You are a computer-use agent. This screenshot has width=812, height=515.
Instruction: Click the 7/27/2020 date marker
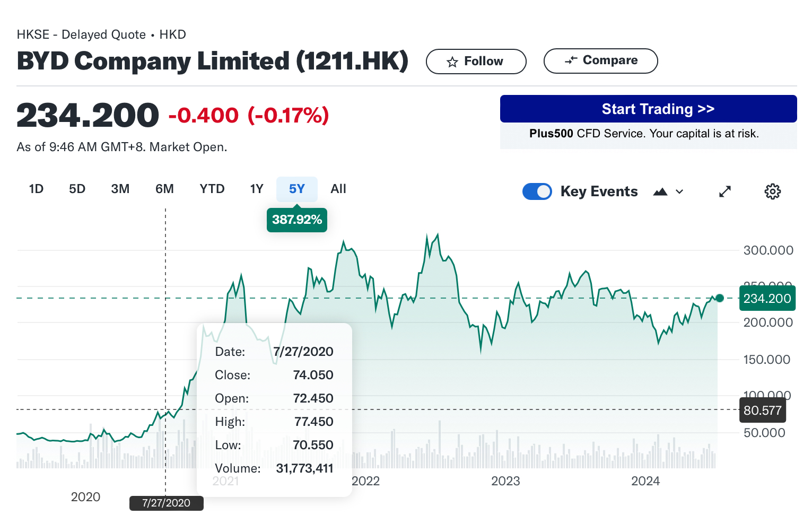tap(166, 503)
